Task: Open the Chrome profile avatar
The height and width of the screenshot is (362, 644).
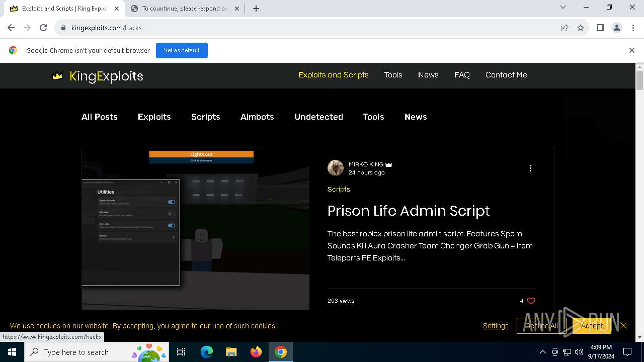Action: tap(617, 28)
